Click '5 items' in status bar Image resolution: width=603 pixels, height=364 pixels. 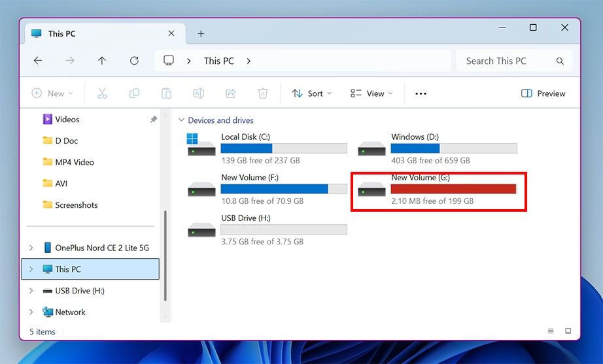[43, 332]
